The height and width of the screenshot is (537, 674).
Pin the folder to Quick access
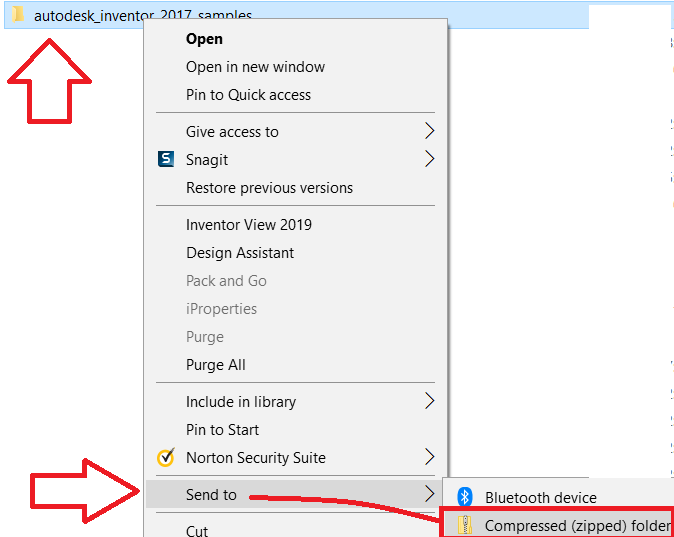[x=248, y=95]
